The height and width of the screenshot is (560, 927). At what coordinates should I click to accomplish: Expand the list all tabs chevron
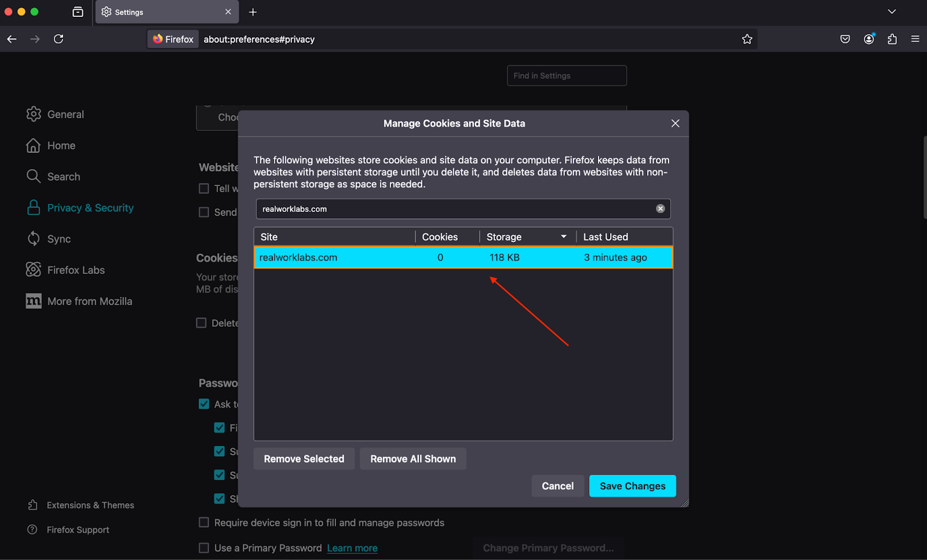coord(892,12)
